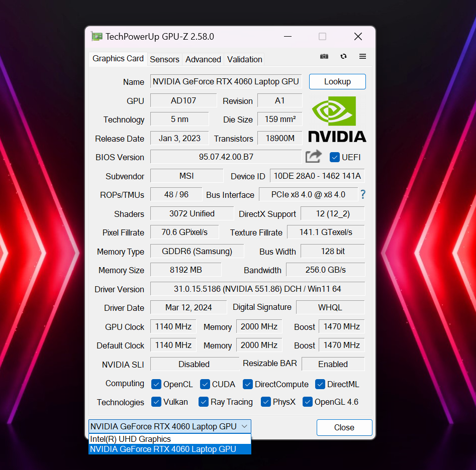Click the Transistors value 18900M

pyautogui.click(x=279, y=138)
